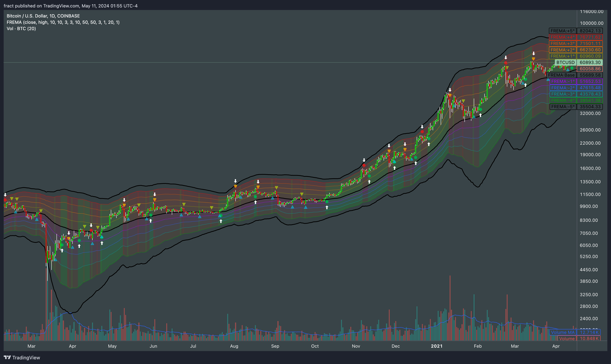The height and width of the screenshot is (364, 611).
Task: Click the 71501.11 price value
Action: 590,44
